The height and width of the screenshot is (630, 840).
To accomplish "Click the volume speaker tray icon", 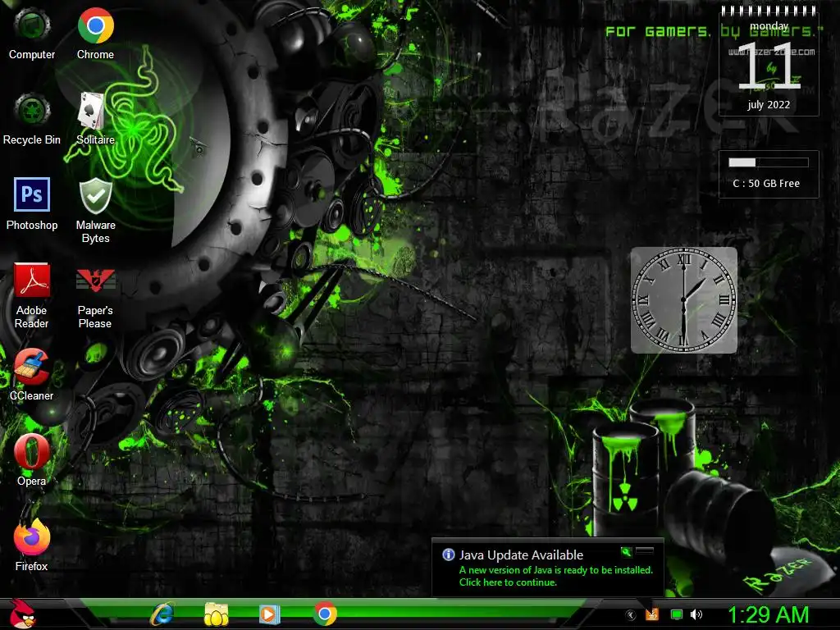I will point(696,614).
